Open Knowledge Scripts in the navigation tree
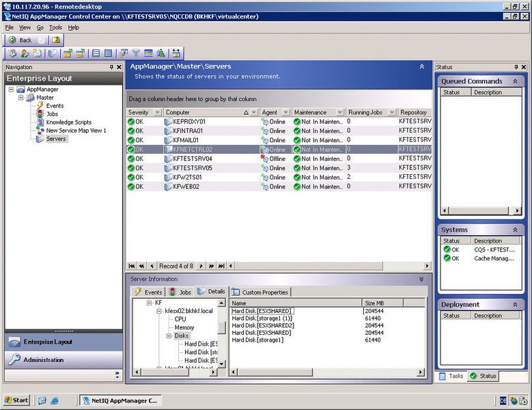Image resolution: width=532 pixels, height=410 pixels. pos(69,122)
